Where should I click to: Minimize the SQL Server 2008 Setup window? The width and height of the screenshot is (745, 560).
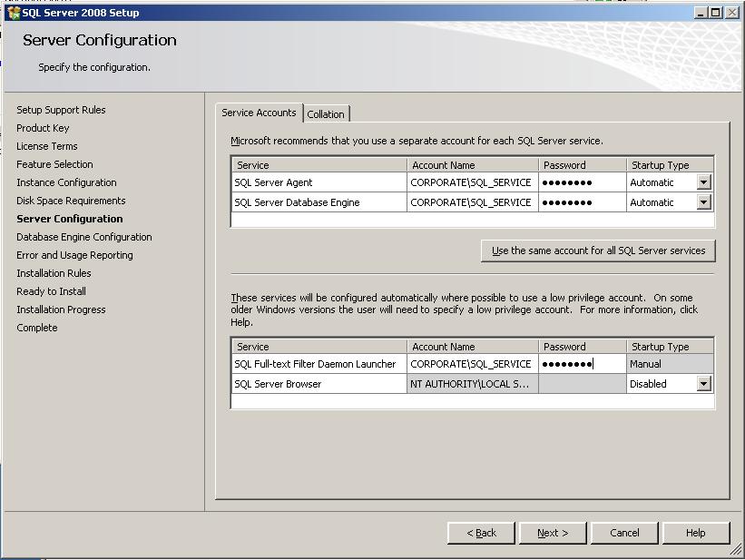pos(701,13)
